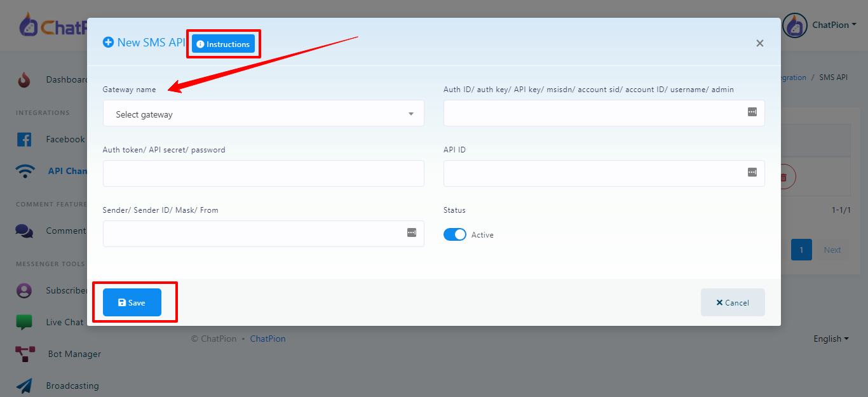Click the Dashboard flame icon in sidebar
This screenshot has width=868, height=397.
(24, 80)
